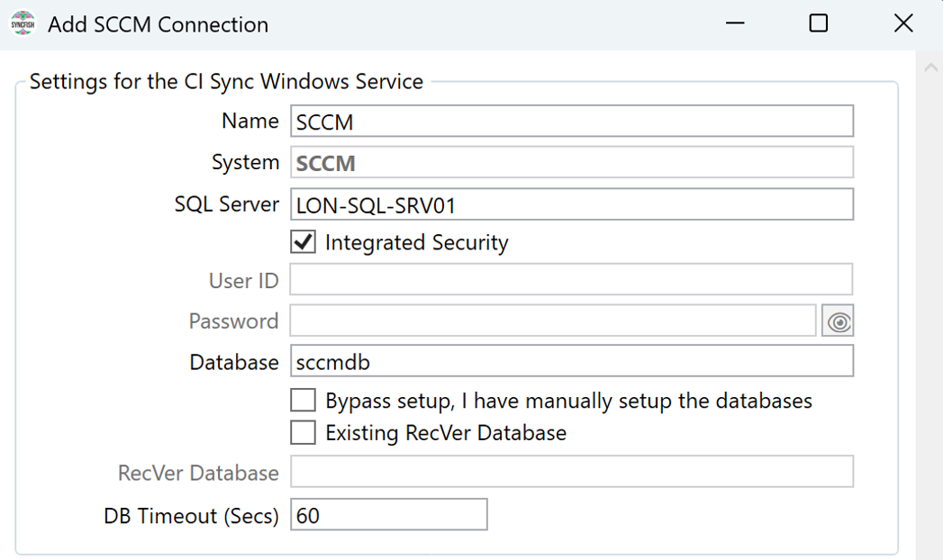Click the 'Integrated Security' label text
Image resolution: width=944 pixels, height=560 pixels.
[x=417, y=242]
